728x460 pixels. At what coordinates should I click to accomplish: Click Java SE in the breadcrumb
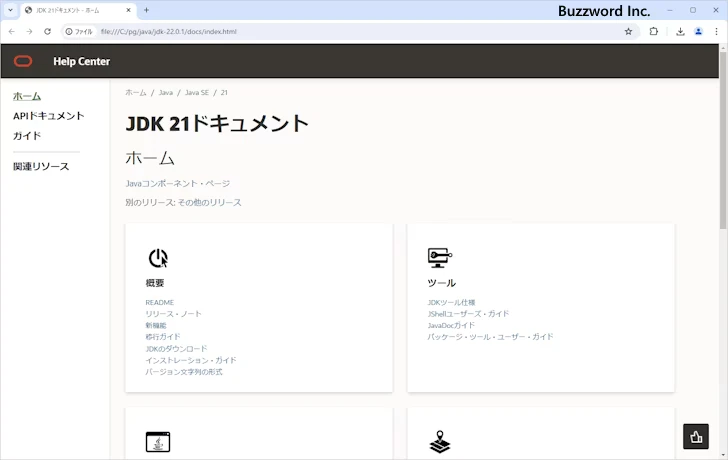point(197,93)
